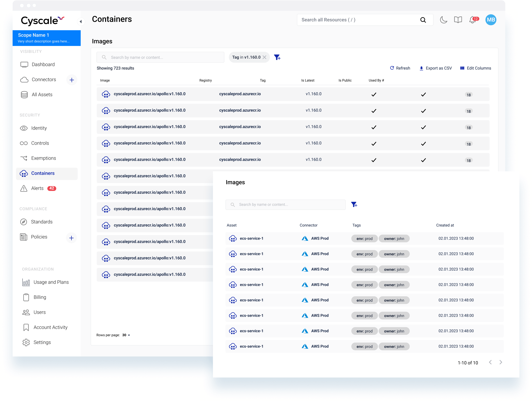Open the notifications bell with 12 badge
Image resolution: width=532 pixels, height=401 pixels.
coord(472,20)
